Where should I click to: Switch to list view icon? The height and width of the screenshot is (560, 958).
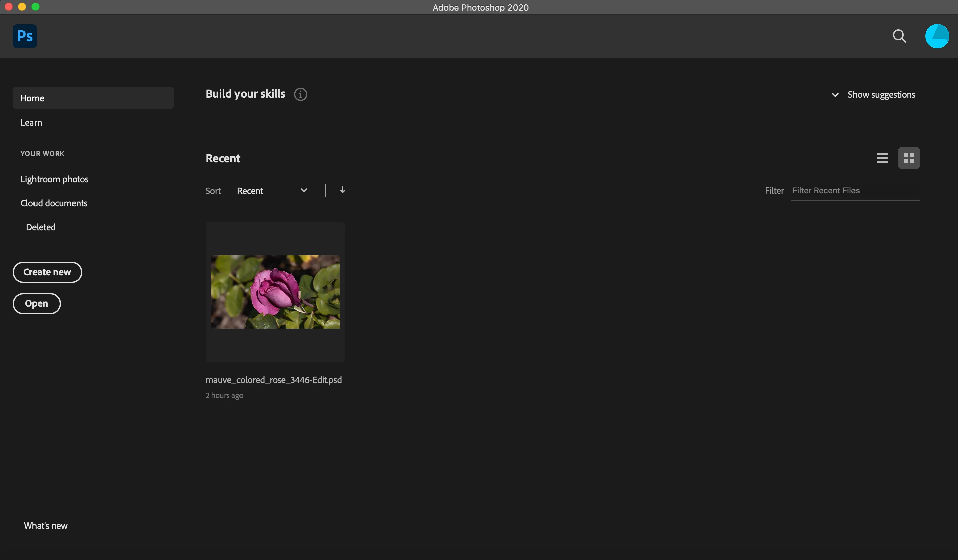[882, 158]
